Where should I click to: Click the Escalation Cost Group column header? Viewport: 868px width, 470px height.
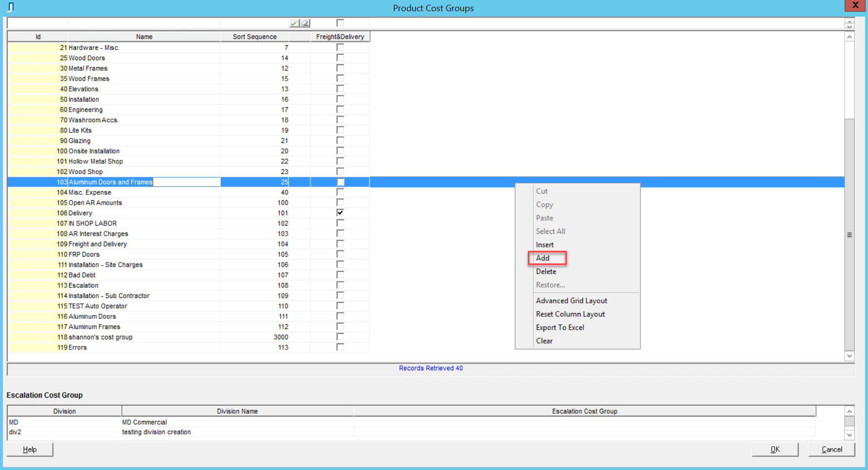pos(584,411)
